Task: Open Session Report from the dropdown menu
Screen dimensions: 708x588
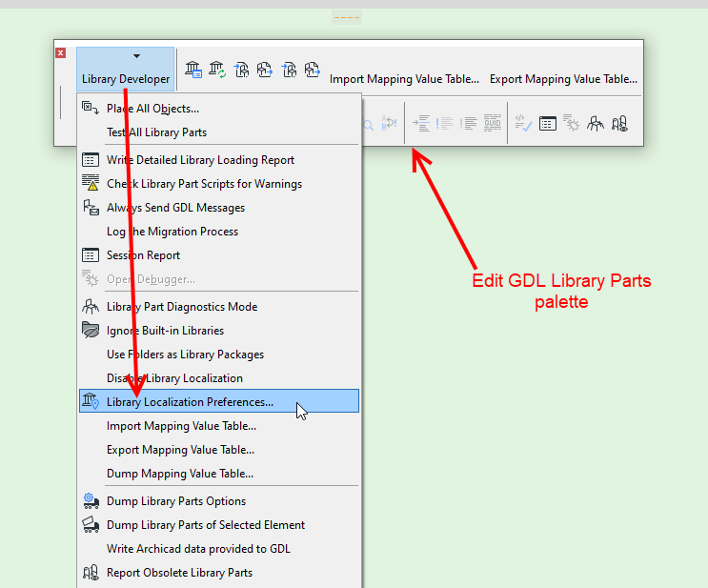Action: pos(219,255)
